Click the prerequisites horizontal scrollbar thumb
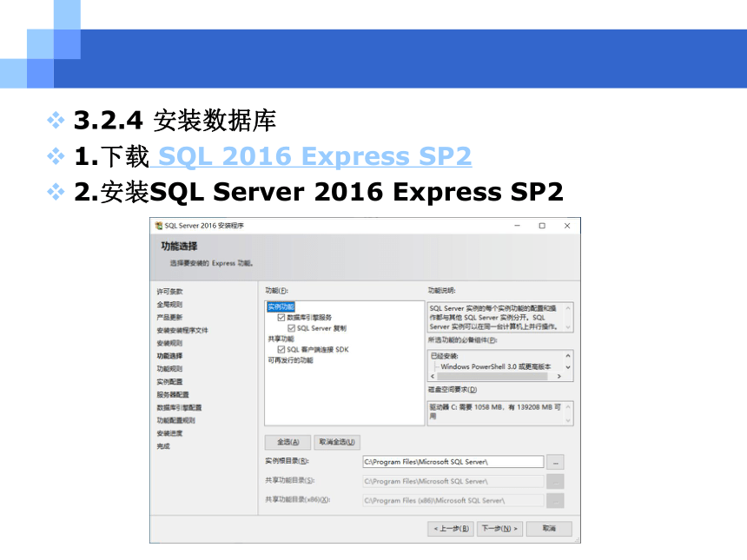Screen dimensions: 747x560 pos(492,376)
